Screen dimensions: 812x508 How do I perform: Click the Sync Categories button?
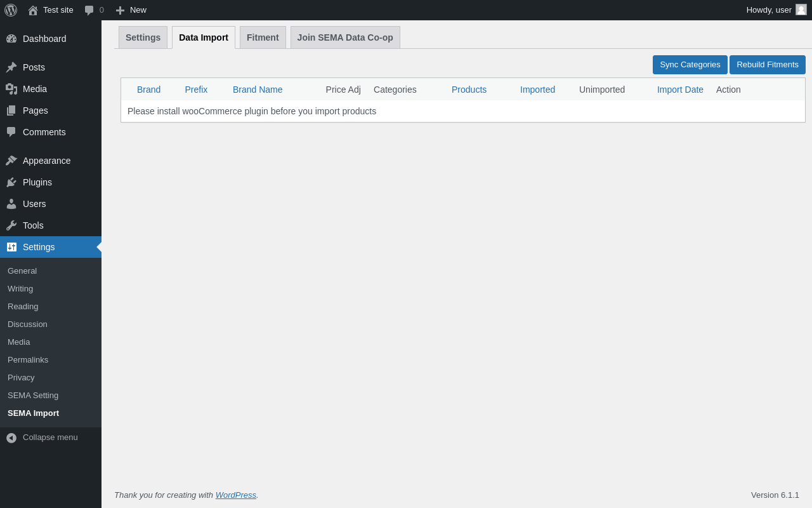tap(690, 65)
